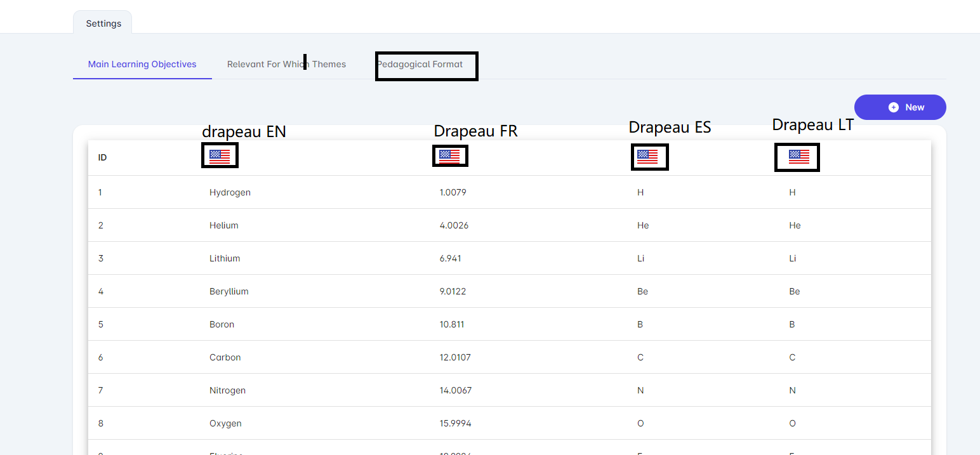Click the ID column header

point(103,157)
